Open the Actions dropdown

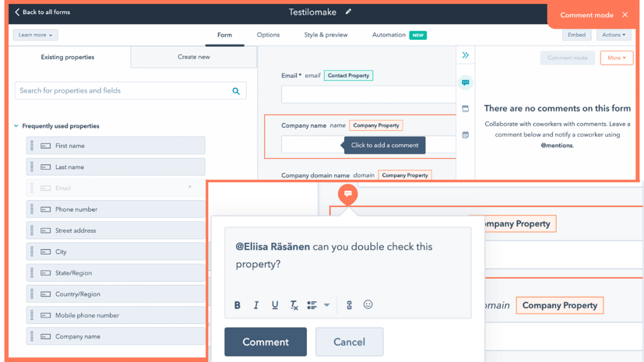[x=614, y=35]
